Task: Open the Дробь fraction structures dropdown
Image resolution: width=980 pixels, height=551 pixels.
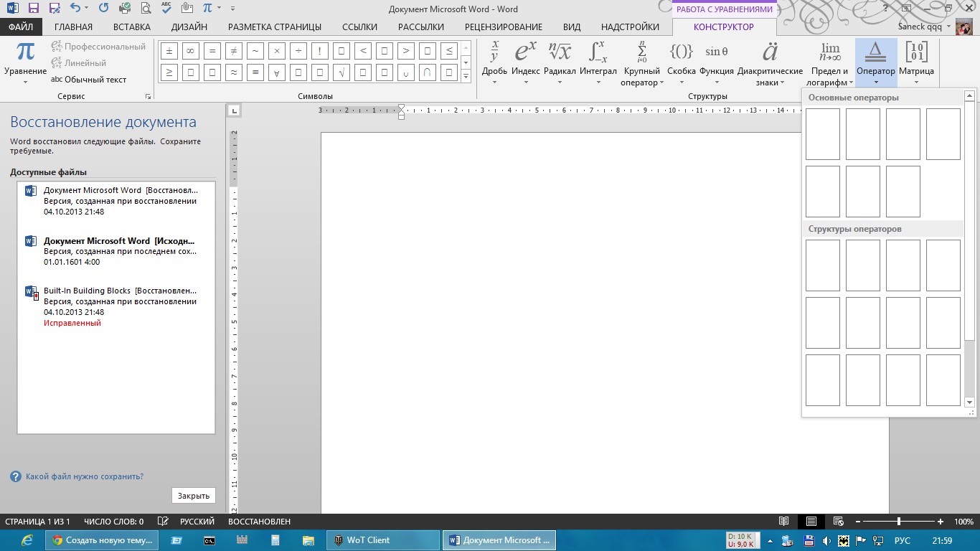Action: click(x=494, y=64)
